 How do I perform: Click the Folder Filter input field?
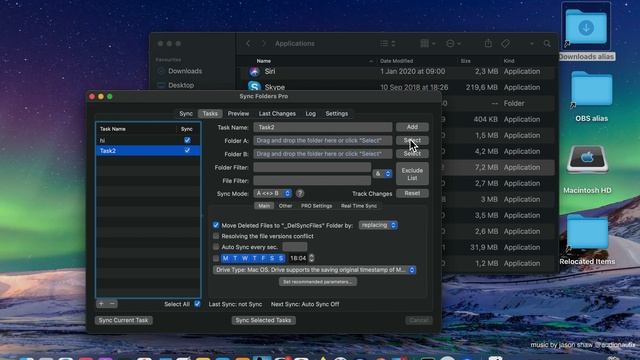pyautogui.click(x=312, y=167)
